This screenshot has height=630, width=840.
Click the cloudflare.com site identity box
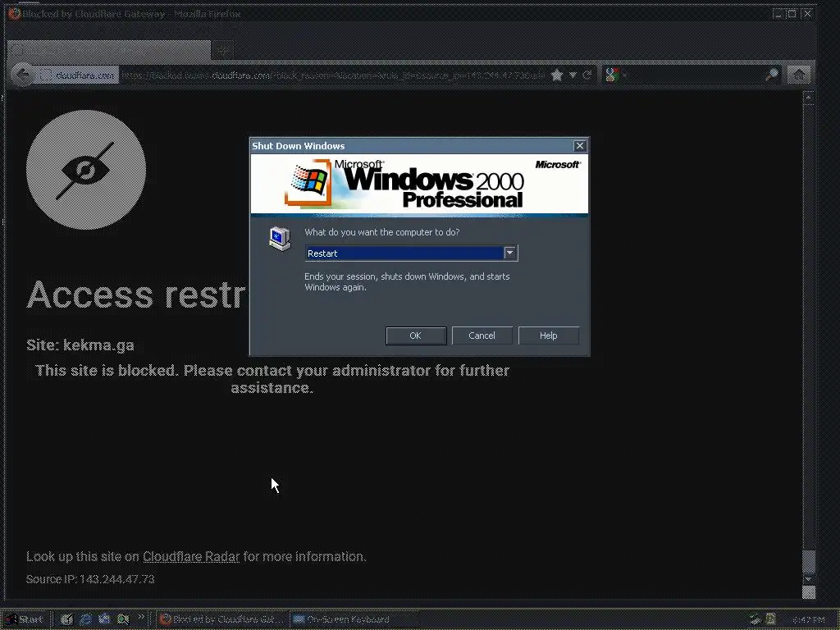click(78, 75)
